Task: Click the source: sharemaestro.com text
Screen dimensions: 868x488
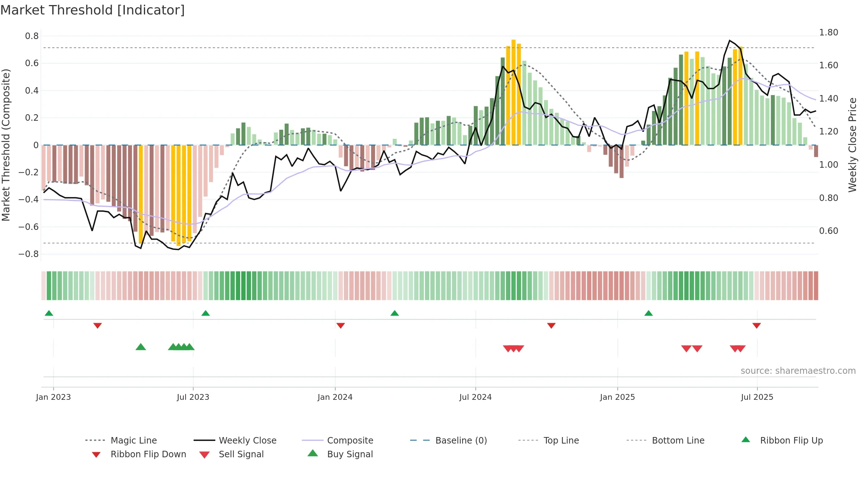Action: [798, 371]
